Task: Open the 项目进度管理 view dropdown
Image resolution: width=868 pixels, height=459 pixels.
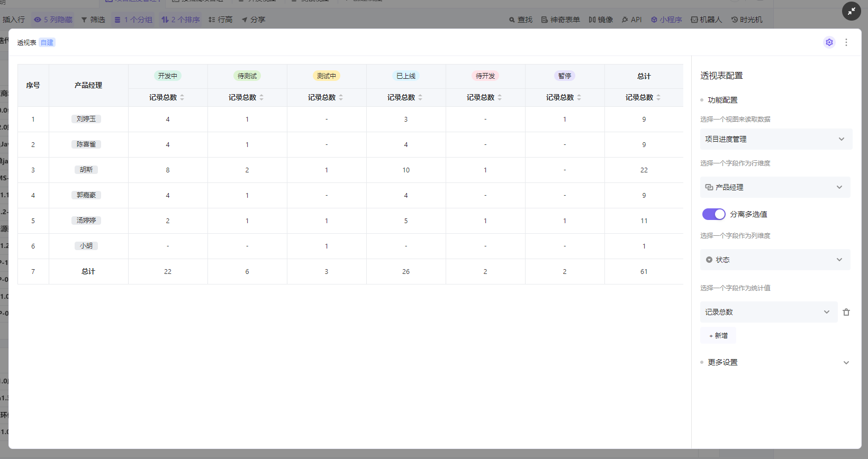Action: click(x=775, y=139)
